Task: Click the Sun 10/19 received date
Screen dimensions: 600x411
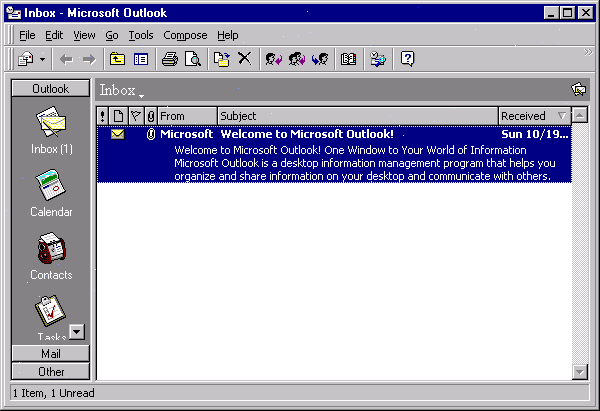Action: 535,134
